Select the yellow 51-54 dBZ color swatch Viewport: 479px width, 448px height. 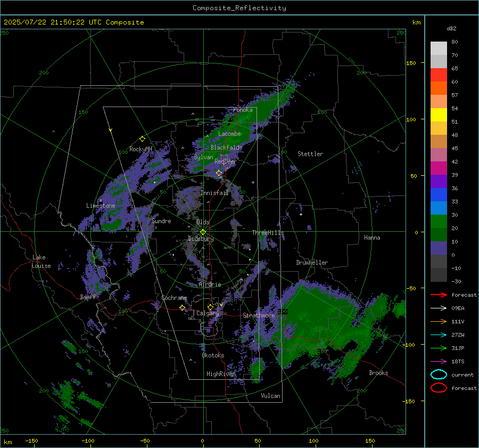click(x=439, y=115)
